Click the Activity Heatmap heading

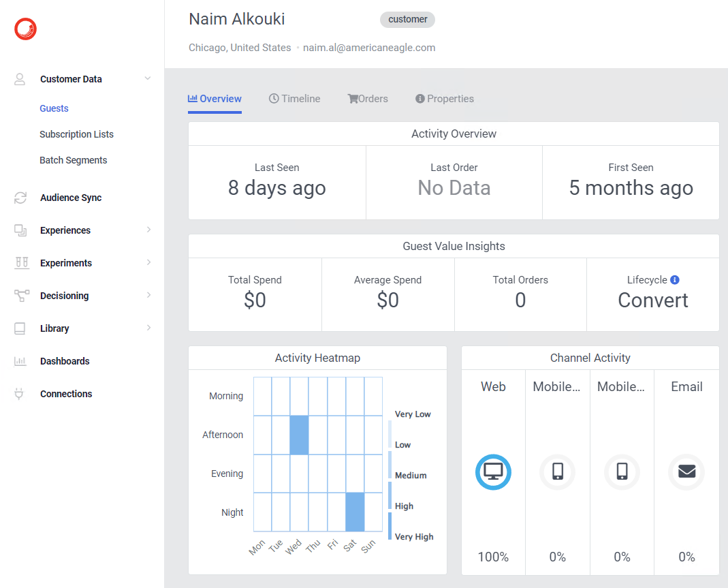pyautogui.click(x=317, y=358)
